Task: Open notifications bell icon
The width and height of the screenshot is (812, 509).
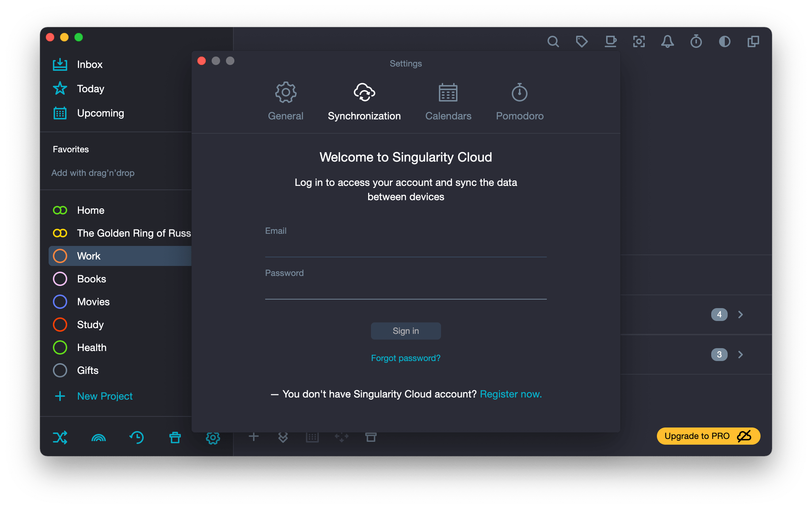Action: click(x=667, y=42)
